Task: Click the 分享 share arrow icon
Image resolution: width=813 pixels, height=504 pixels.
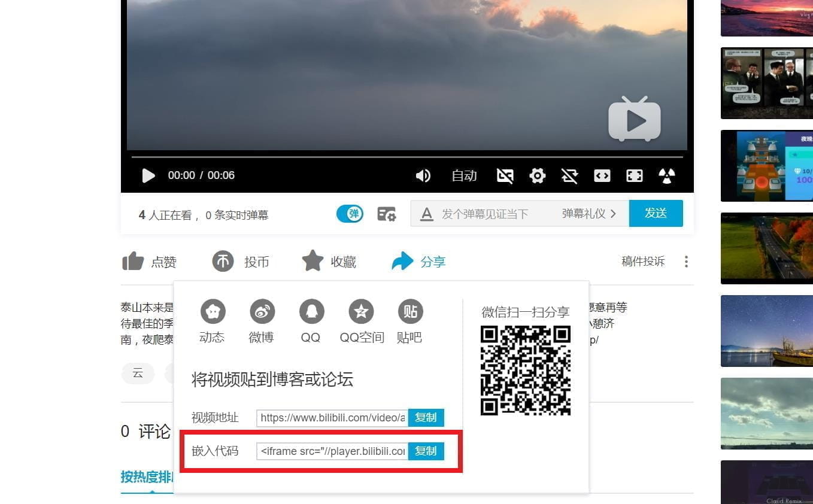Action: pyautogui.click(x=402, y=261)
